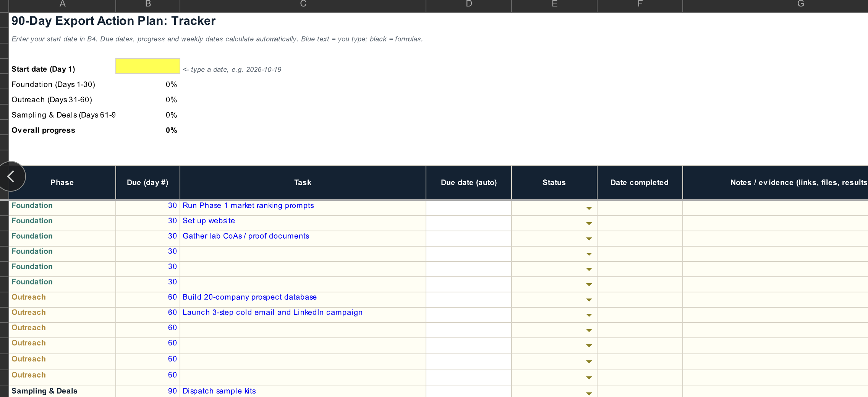Click the 'Sampling & Deals' phase cell in table
Viewport: 868px width, 397px height.
tap(62, 392)
